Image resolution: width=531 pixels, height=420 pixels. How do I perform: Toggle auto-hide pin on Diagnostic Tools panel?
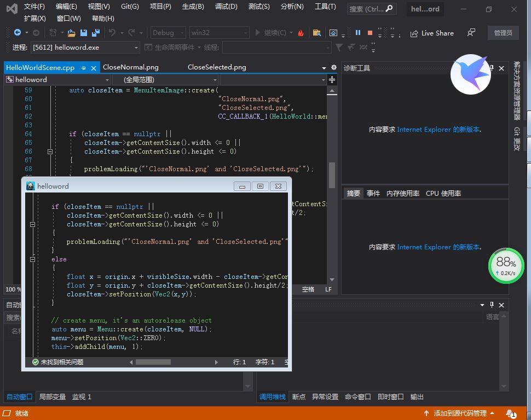tap(492, 68)
